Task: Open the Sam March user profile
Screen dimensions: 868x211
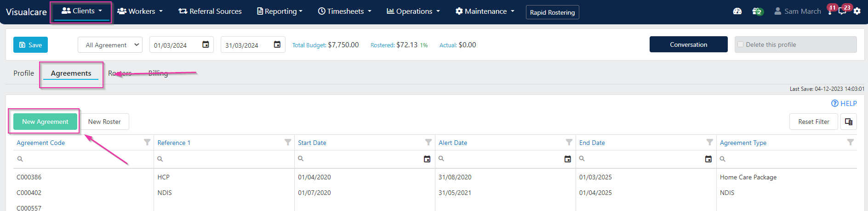Action: (x=798, y=11)
